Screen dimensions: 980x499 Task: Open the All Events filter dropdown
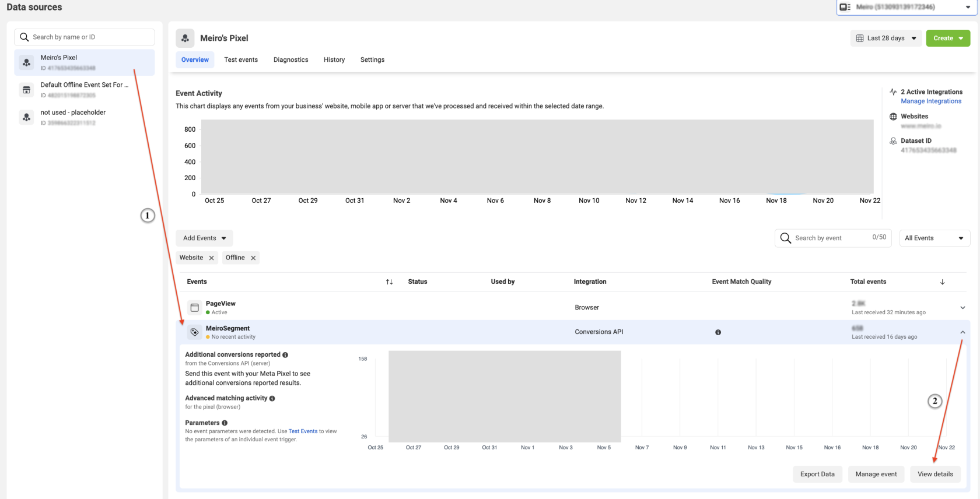(935, 238)
